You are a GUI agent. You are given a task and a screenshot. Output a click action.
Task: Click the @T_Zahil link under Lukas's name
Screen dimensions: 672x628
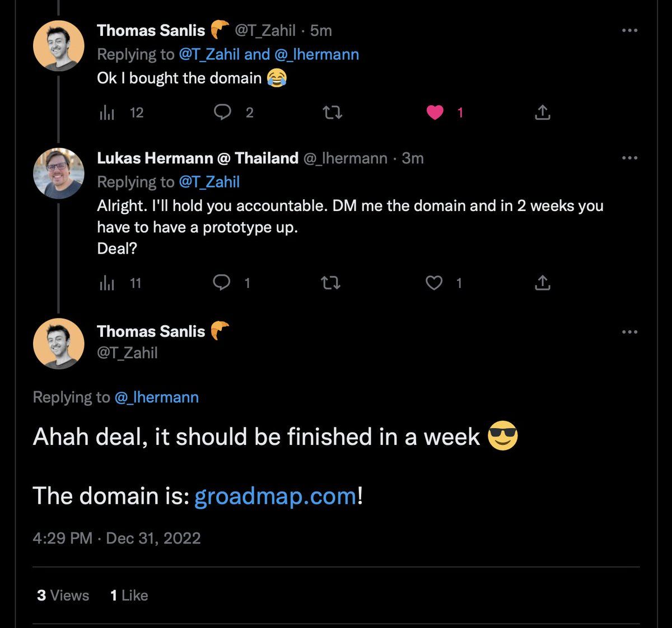(209, 182)
